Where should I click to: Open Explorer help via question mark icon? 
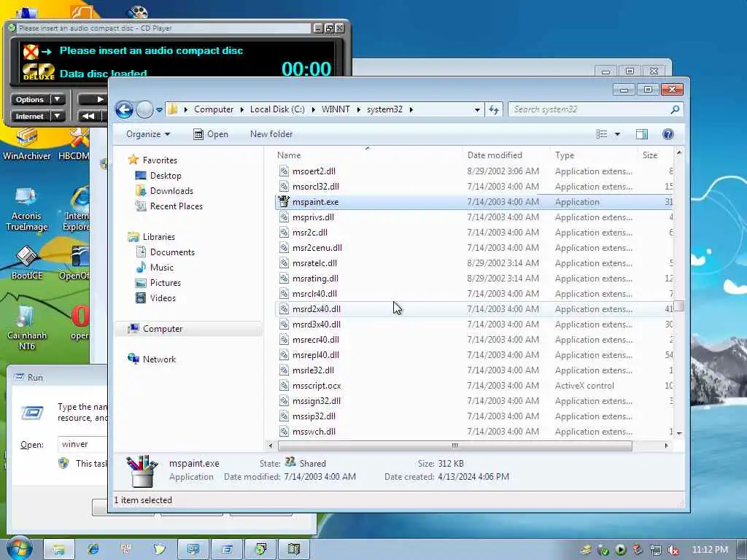tap(668, 134)
